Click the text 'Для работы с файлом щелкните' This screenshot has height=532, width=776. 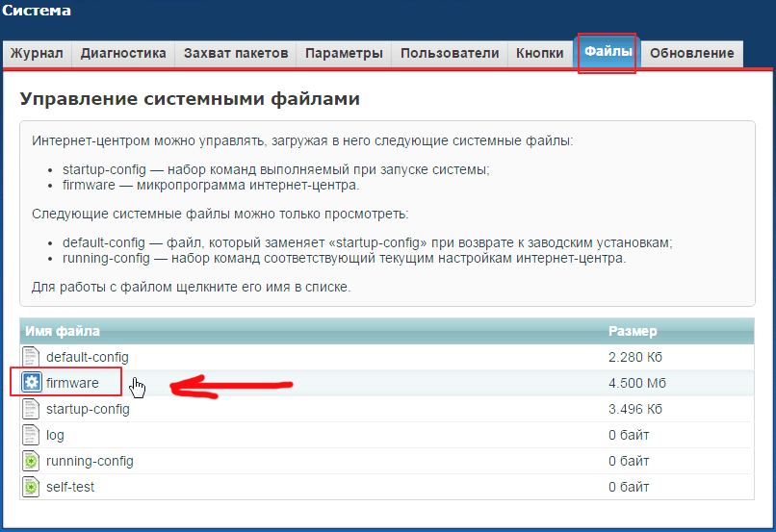(x=135, y=287)
